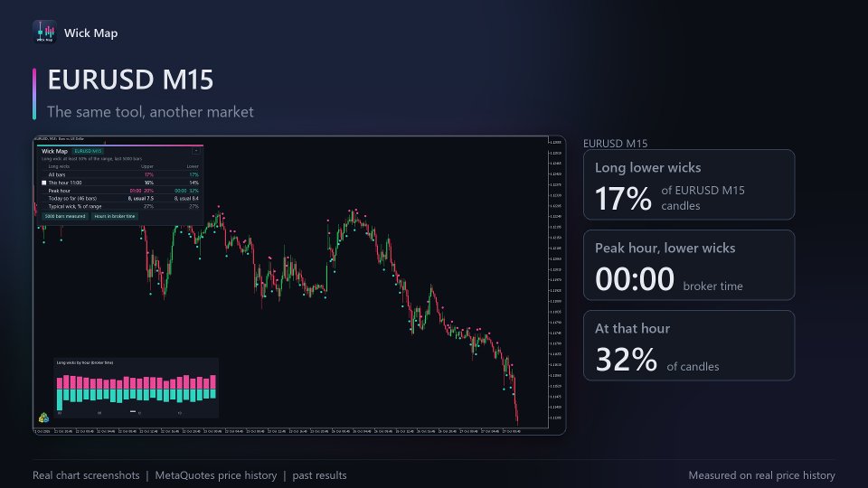Click 'Measured on real price history' footer text
The height and width of the screenshot is (488, 868).
[761, 475]
